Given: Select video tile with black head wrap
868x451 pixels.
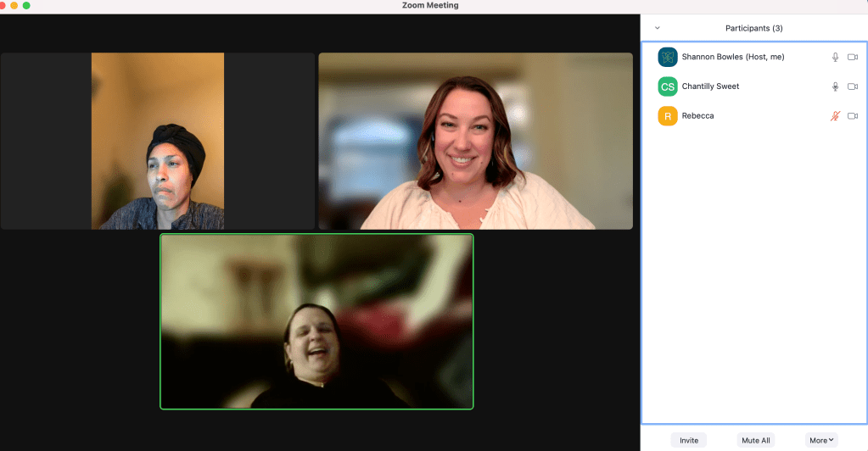Looking at the screenshot, I should tap(158, 141).
